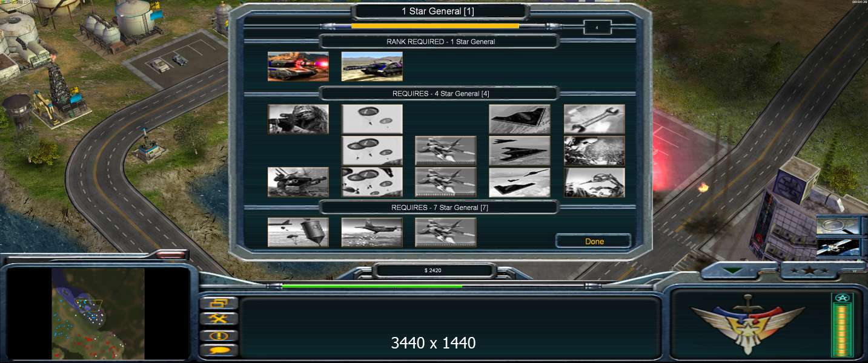The height and width of the screenshot is (363, 868).
Task: Click 'RANK REQUIRED - 1 Star General' header
Action: 440,42
